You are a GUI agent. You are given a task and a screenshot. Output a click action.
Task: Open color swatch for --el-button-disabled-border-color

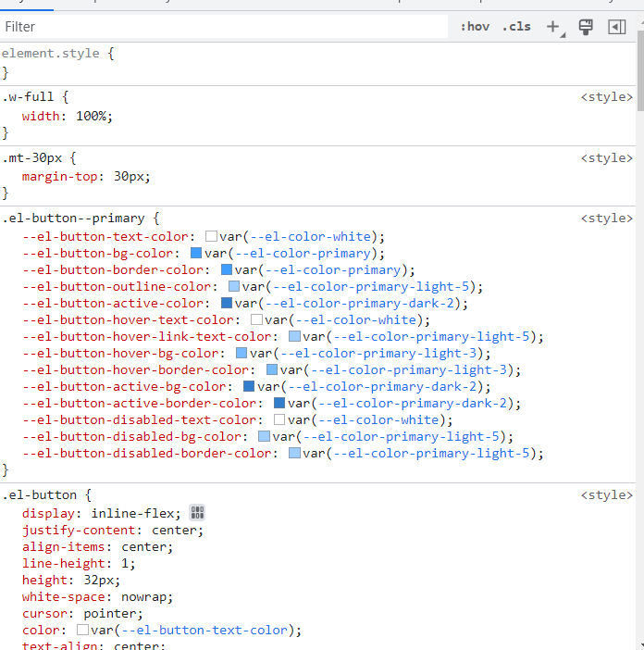point(294,453)
